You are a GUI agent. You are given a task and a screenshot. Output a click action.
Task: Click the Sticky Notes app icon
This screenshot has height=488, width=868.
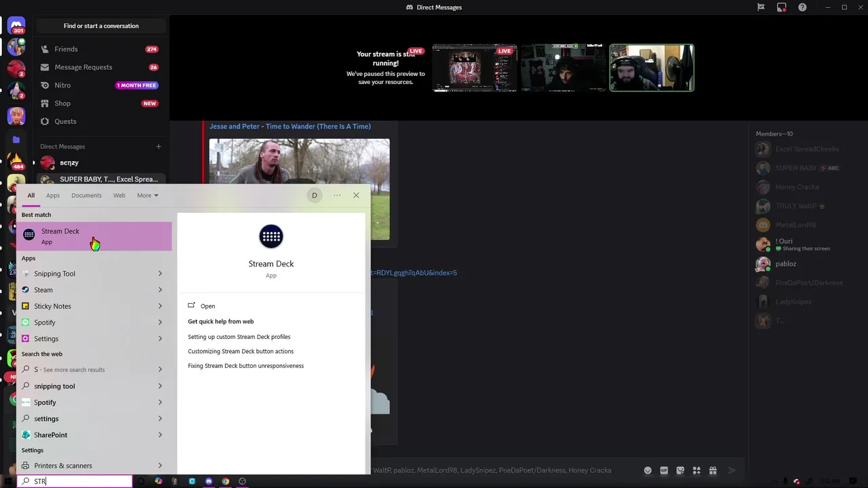(26, 306)
